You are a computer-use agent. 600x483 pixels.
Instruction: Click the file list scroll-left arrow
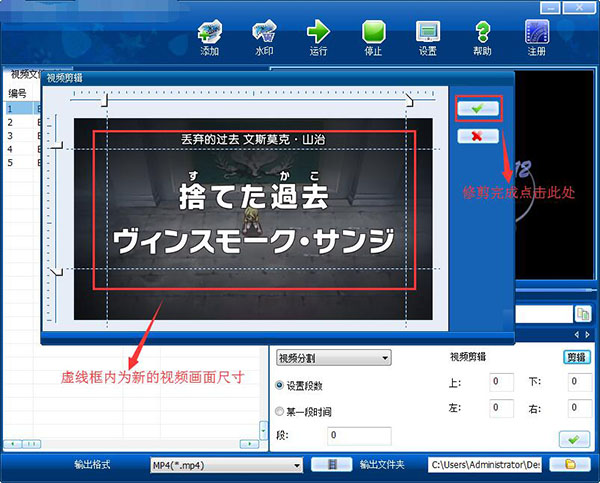[x=13, y=444]
